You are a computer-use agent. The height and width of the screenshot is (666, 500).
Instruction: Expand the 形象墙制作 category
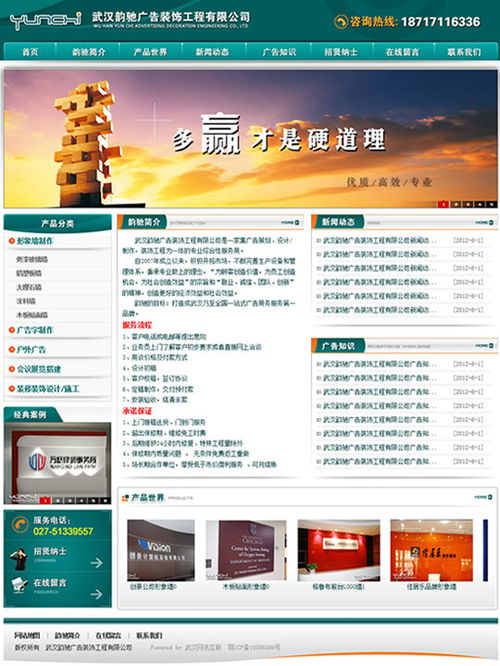35,241
